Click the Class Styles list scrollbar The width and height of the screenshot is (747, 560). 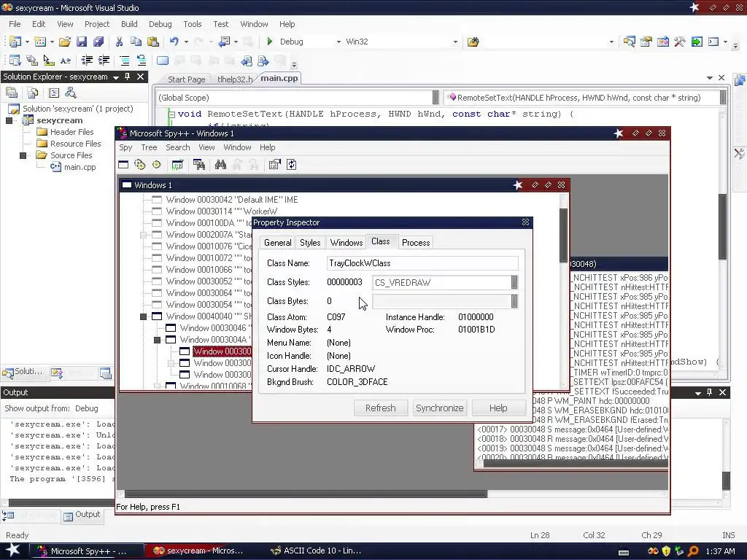click(514, 282)
